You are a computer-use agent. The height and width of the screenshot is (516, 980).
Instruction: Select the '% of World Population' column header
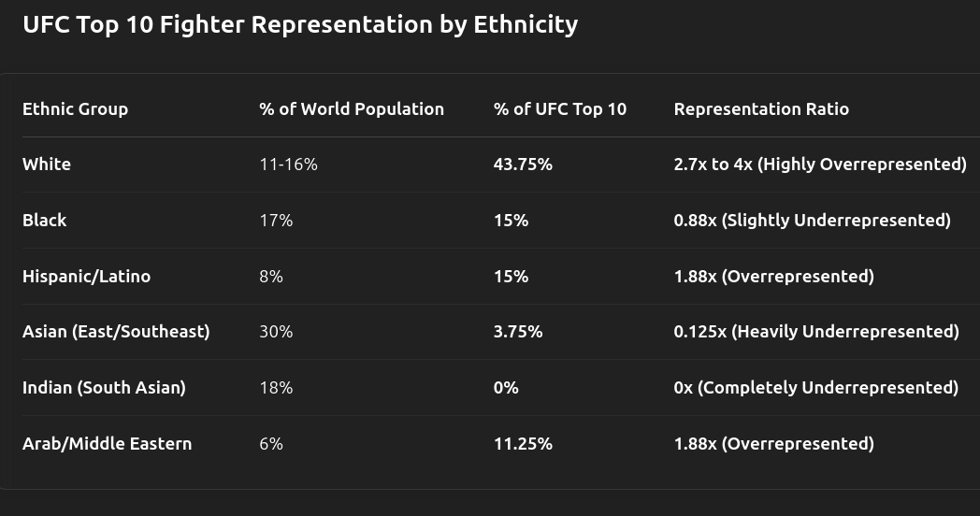(x=352, y=108)
